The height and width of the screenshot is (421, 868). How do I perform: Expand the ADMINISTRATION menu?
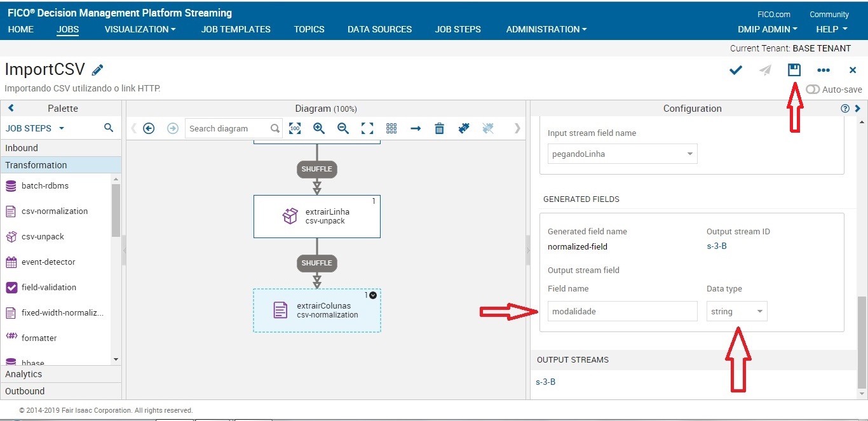545,29
